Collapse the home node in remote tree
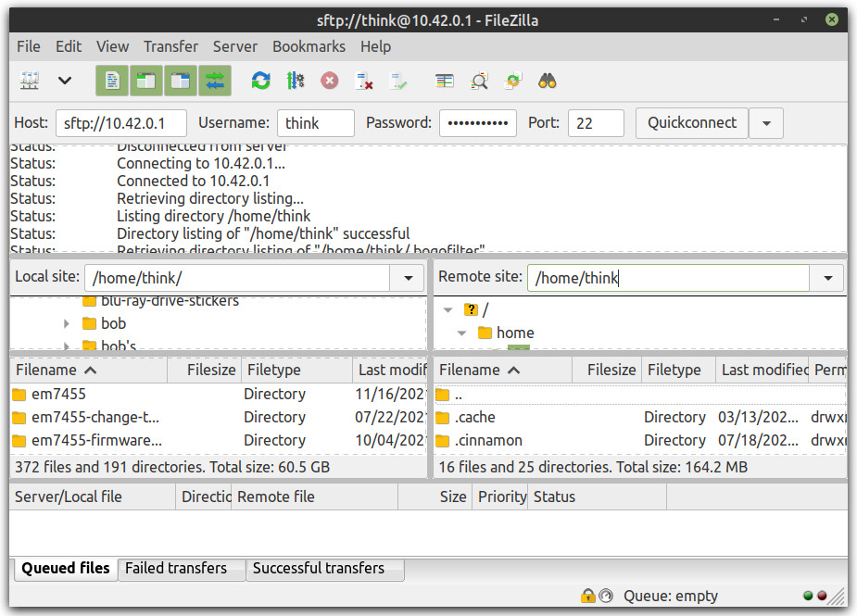The height and width of the screenshot is (616, 857). (x=461, y=333)
